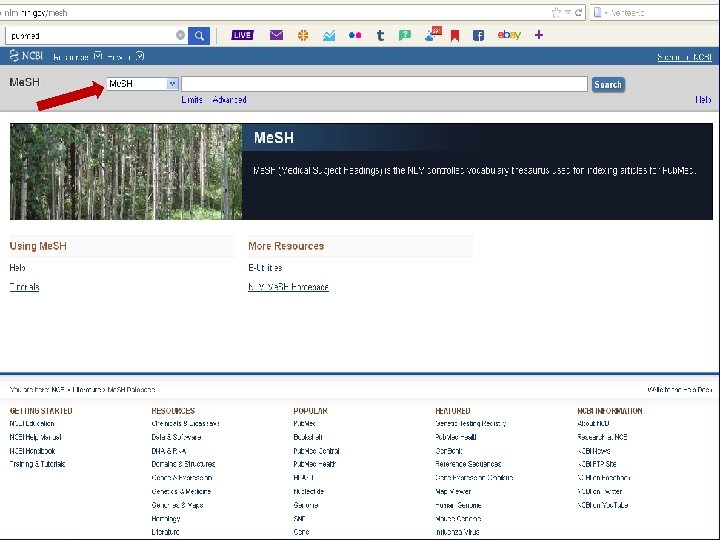Open Tutorials under Using MeSH
The width and height of the screenshot is (720, 540).
click(x=24, y=287)
